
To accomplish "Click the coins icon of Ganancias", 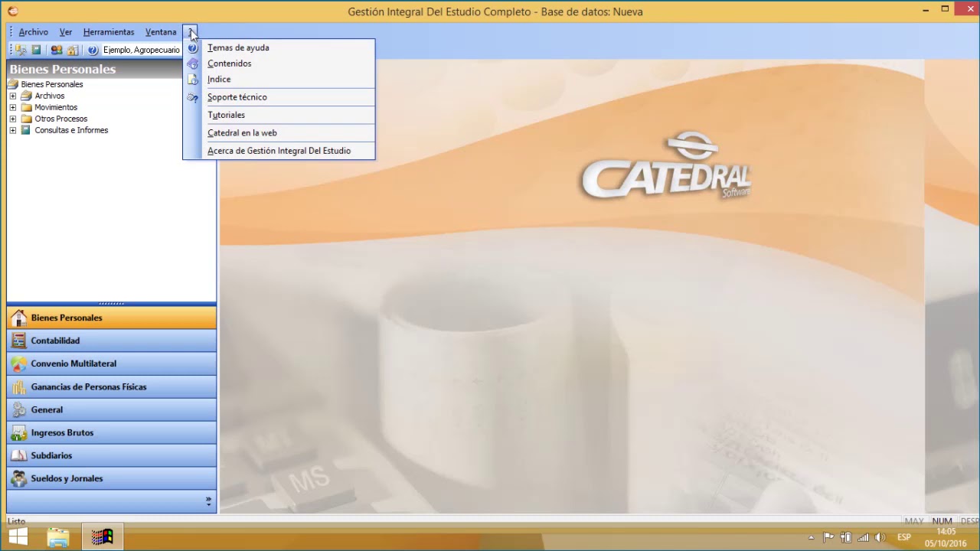I will click(19, 386).
